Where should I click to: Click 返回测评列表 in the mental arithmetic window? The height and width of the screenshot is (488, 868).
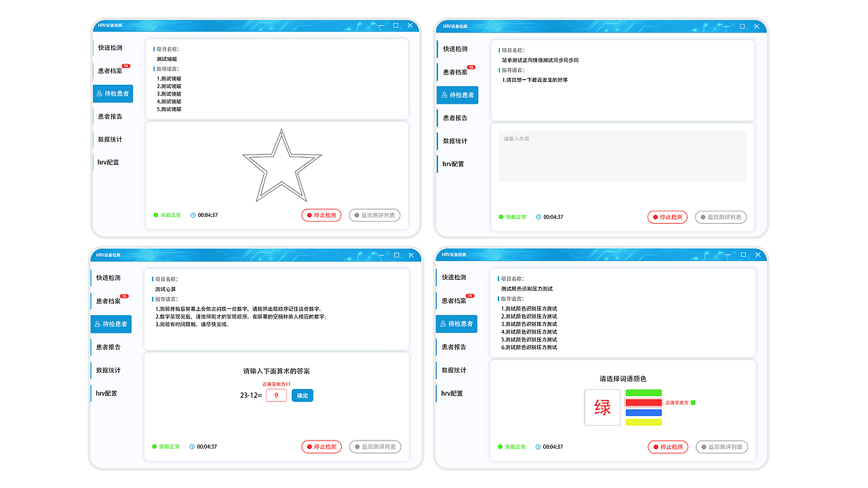tap(376, 447)
